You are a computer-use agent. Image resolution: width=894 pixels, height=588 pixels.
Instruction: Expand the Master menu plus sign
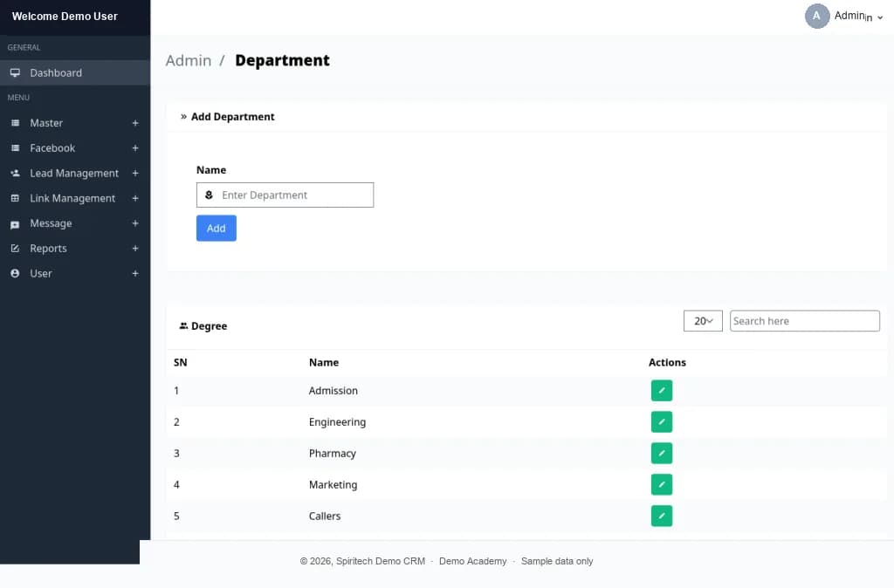click(x=135, y=122)
